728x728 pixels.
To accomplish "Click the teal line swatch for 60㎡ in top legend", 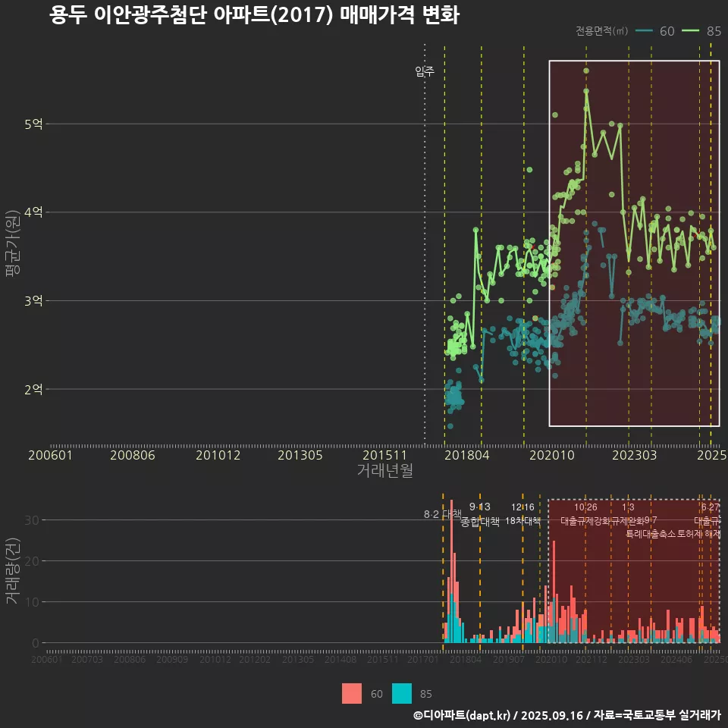I will pos(644,31).
